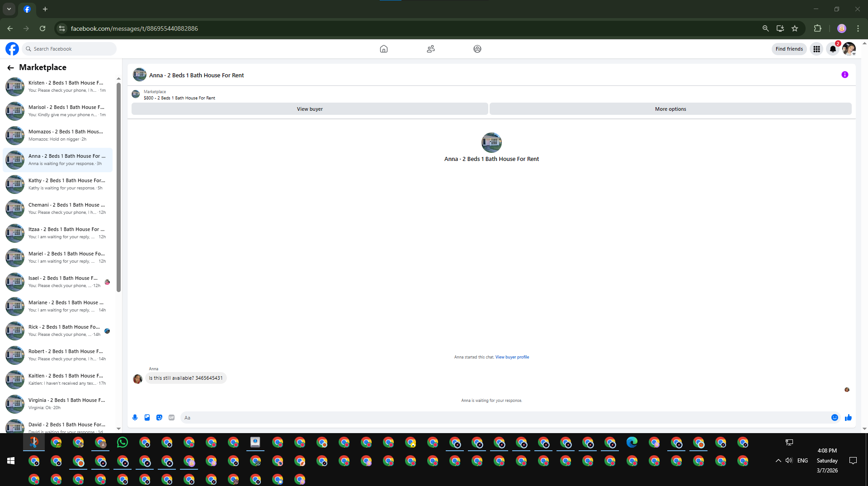Screen dimensions: 868x486
Task: Open Kaitlen's conversation
Action: 57,380
